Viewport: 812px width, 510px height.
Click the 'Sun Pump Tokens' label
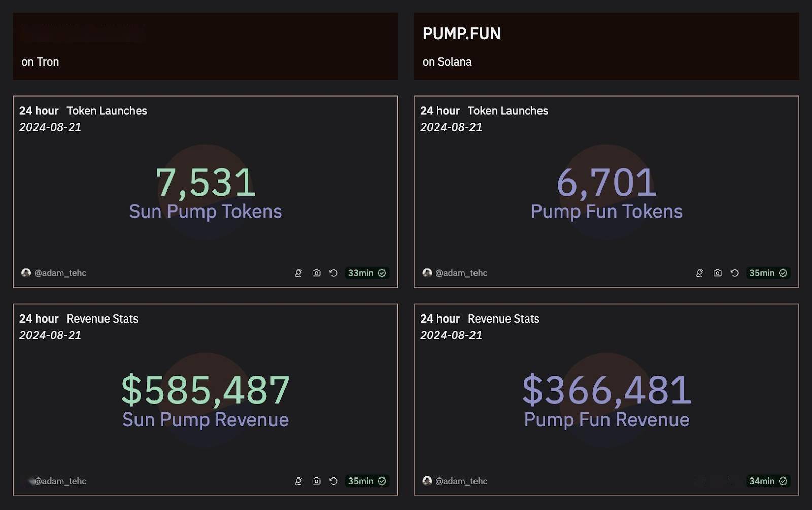206,212
